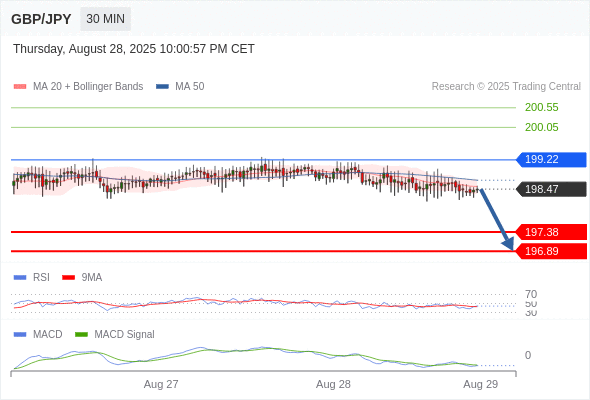Toggle the MACD legend entry
Screen dimensions: 590x400
(x=38, y=335)
